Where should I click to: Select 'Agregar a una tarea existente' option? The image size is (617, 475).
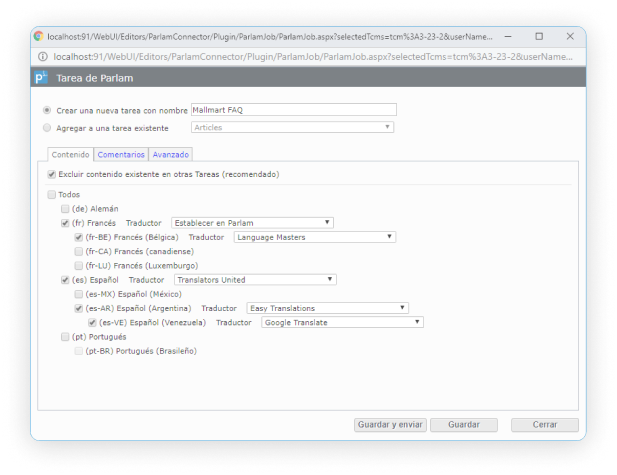(47, 128)
